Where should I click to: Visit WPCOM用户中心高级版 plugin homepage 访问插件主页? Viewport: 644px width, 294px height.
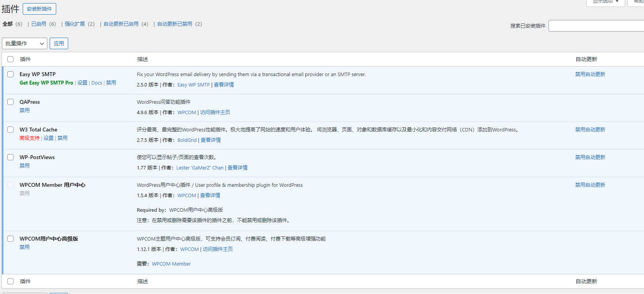tap(218, 249)
